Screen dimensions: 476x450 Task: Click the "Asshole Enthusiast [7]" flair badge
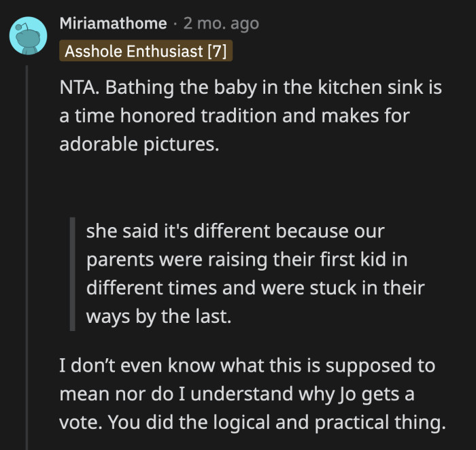(x=146, y=52)
